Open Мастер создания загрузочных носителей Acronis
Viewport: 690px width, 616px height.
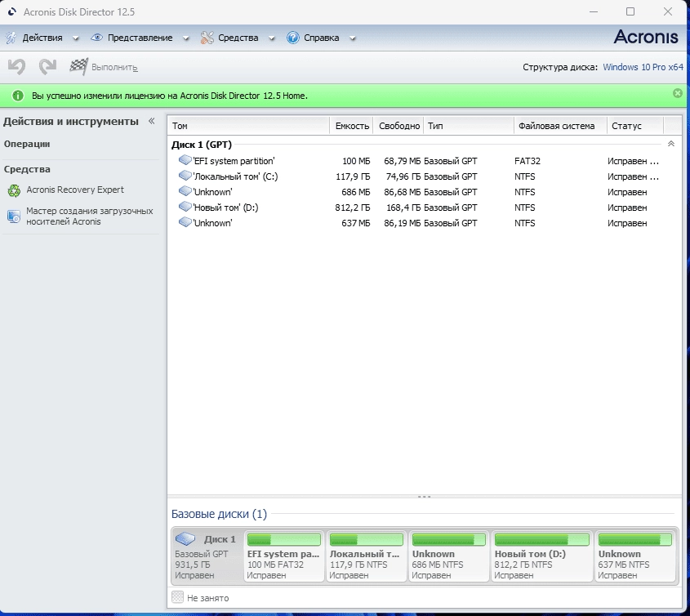tap(89, 216)
